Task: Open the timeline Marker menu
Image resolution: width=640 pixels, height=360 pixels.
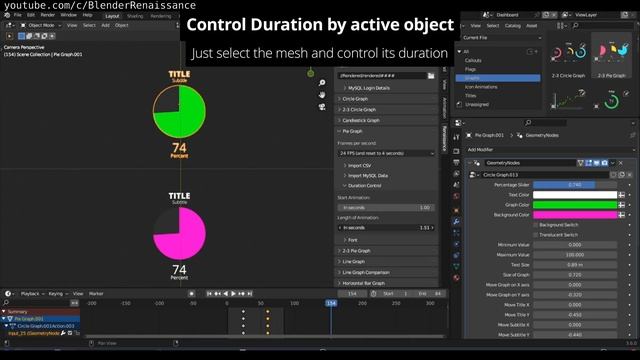Action: point(96,293)
